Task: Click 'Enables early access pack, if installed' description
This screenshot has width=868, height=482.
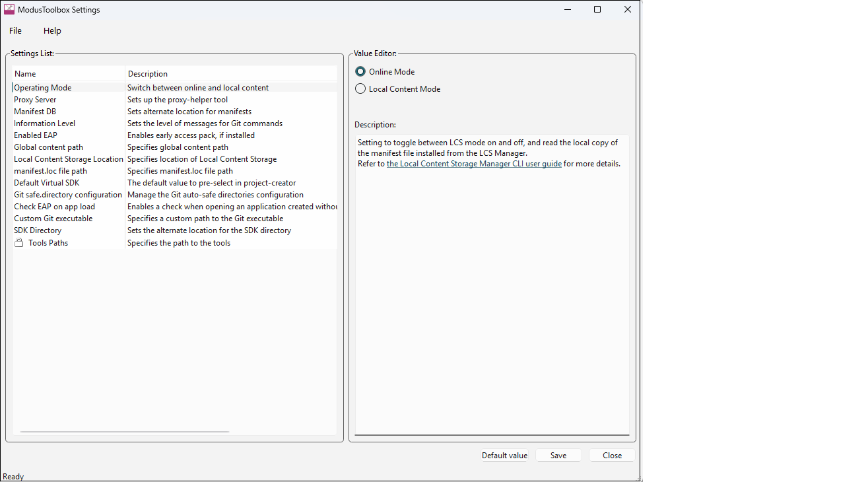Action: click(x=191, y=135)
